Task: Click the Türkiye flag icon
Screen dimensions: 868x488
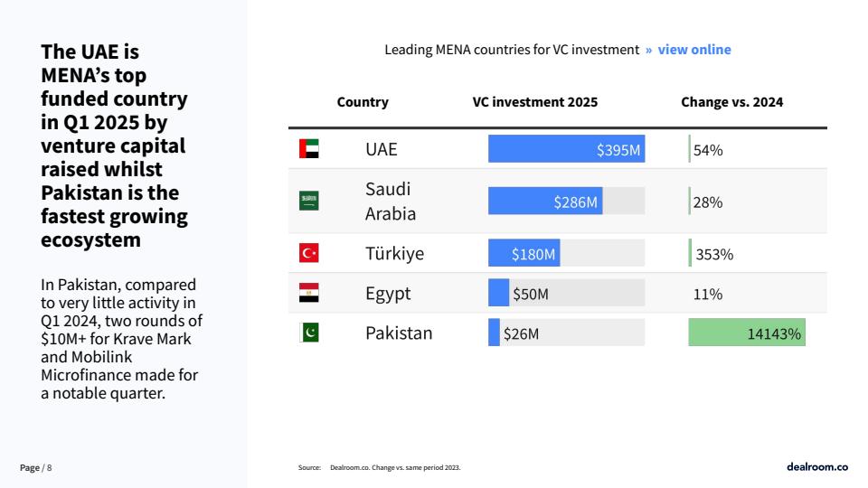Action: click(x=309, y=253)
